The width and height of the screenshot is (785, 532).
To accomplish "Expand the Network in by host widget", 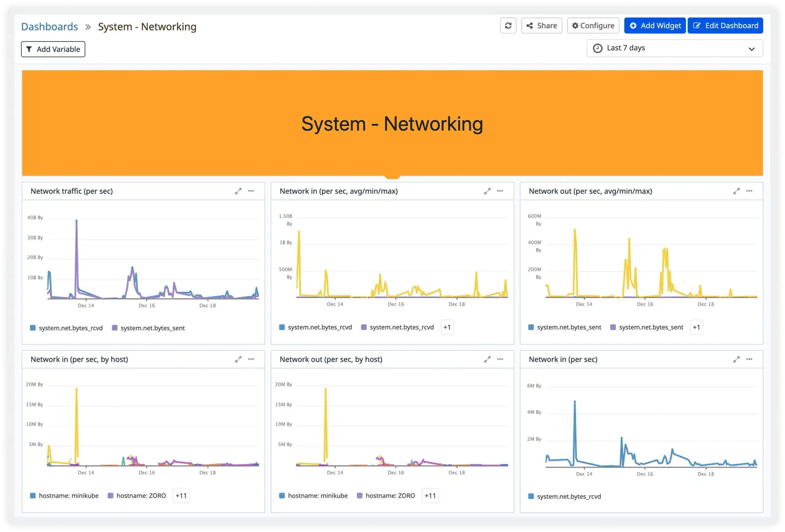I will pos(238,359).
